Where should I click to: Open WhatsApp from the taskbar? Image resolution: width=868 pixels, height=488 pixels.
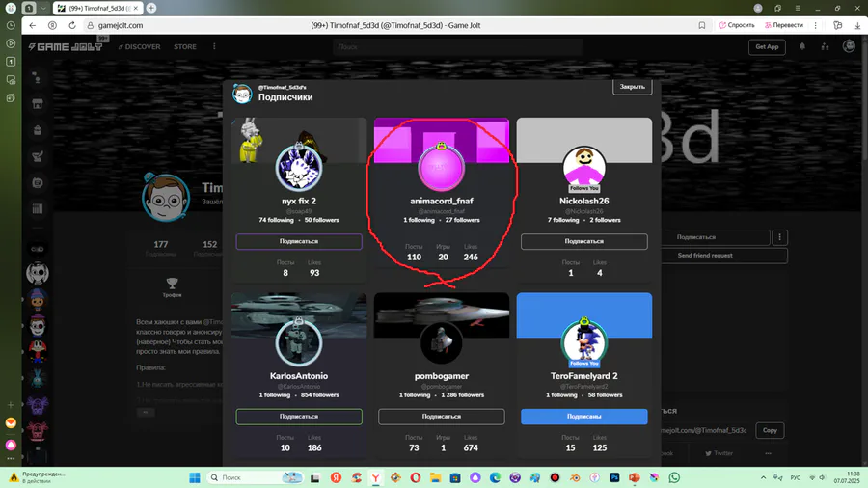click(x=674, y=477)
